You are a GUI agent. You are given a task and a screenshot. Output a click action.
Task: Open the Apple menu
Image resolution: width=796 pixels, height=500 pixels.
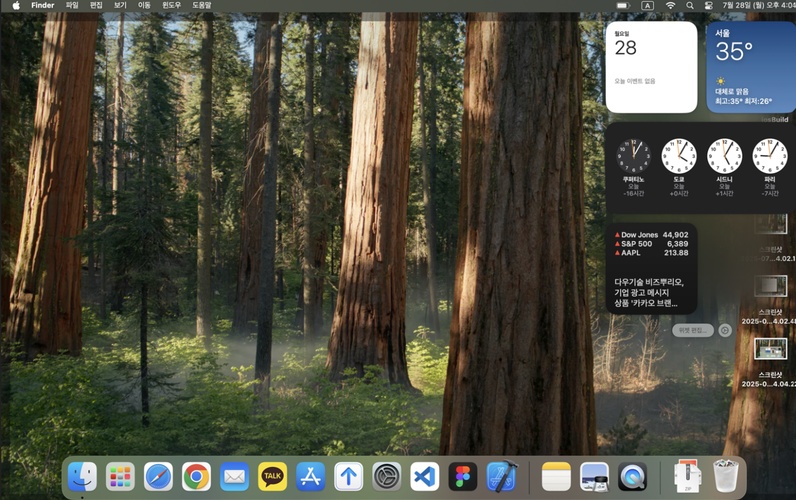coord(15,5)
